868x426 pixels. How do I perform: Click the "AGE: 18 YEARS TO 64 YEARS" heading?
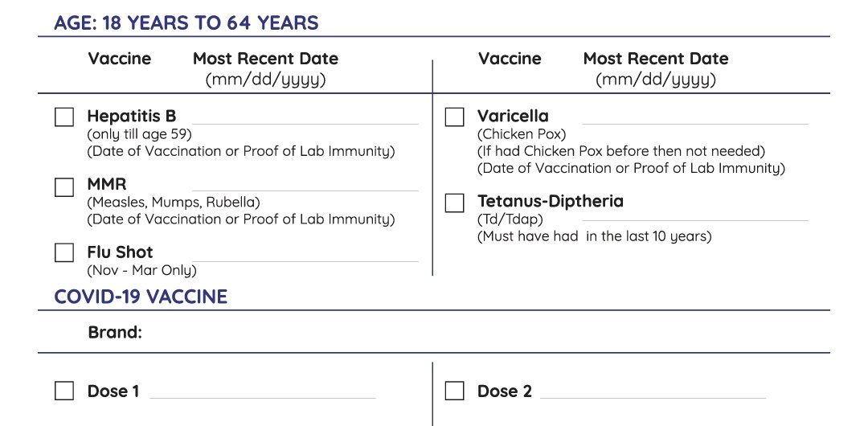pos(186,23)
